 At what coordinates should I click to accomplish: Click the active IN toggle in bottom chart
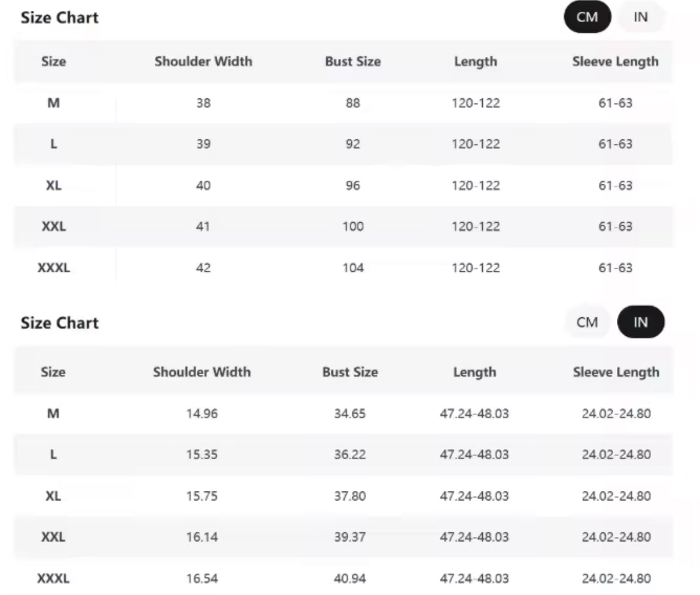(640, 323)
